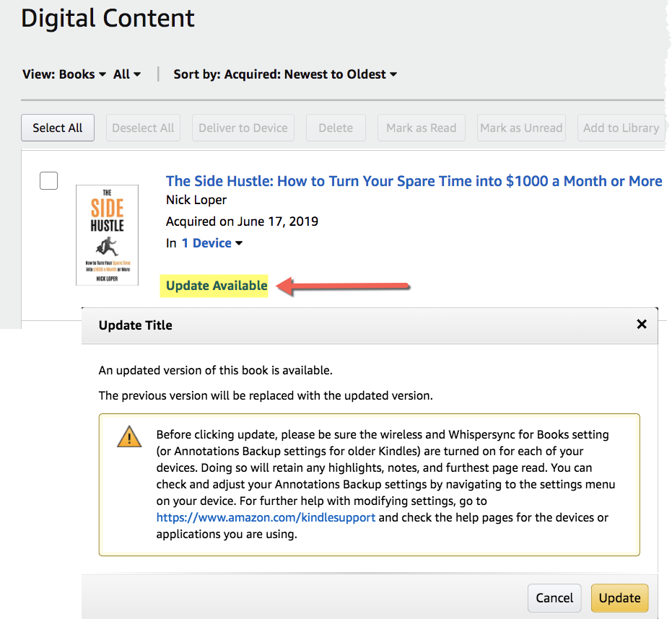The image size is (672, 624).
Task: Click the Deselect All button
Action: pos(143,128)
